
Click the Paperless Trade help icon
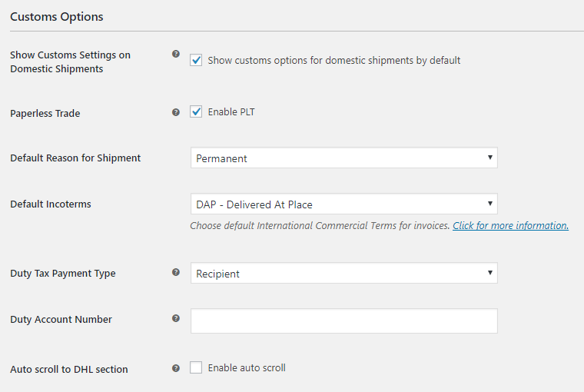[x=176, y=112]
